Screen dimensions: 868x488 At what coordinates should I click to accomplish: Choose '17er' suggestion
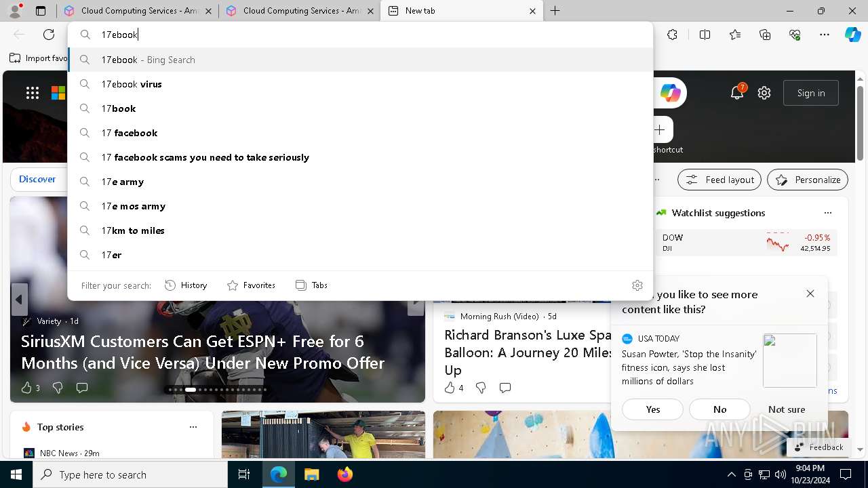pyautogui.click(x=360, y=255)
